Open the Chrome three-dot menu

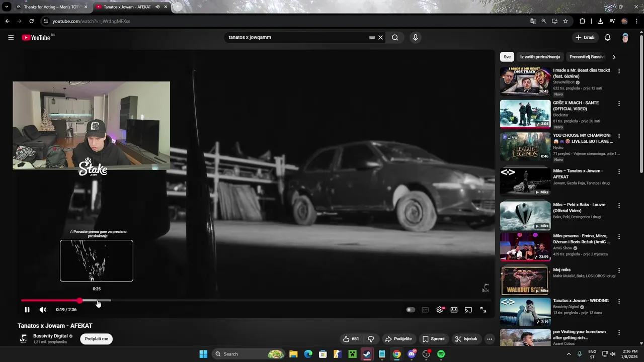coord(636,21)
